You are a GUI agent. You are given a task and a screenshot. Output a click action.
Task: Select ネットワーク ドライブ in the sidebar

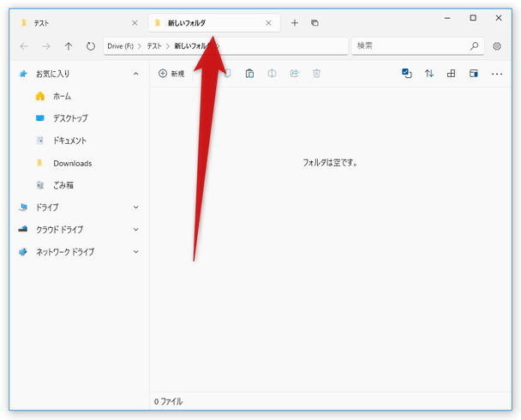pyautogui.click(x=79, y=252)
